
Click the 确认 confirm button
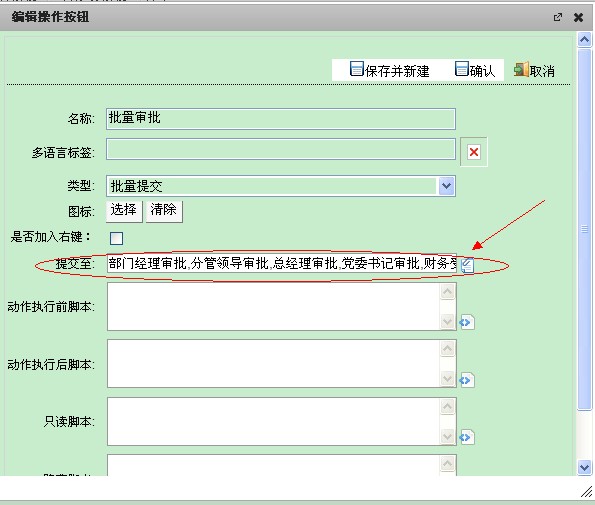point(475,70)
